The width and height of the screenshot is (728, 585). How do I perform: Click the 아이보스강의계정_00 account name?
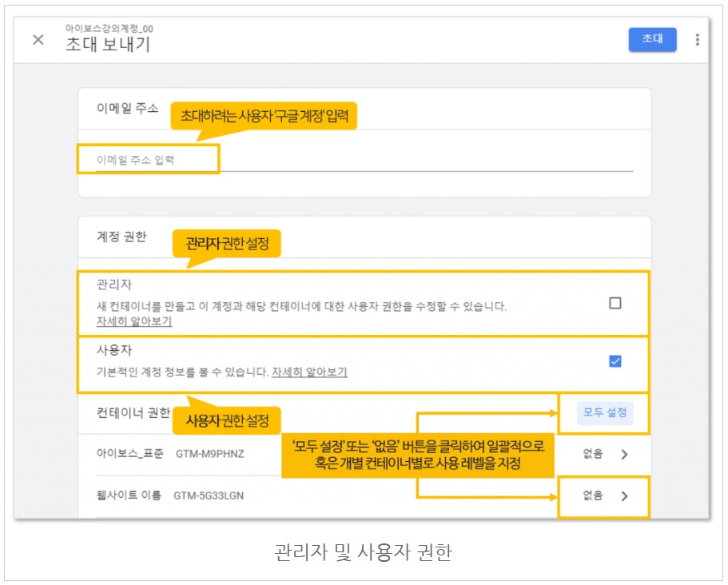coord(109,29)
